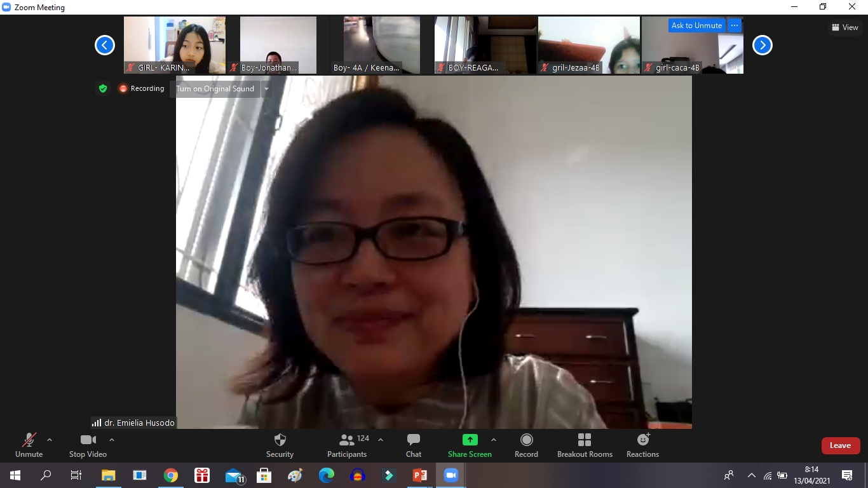Select GIRL- KARIN video thumbnail
The height and width of the screenshot is (488, 868).
click(x=175, y=45)
